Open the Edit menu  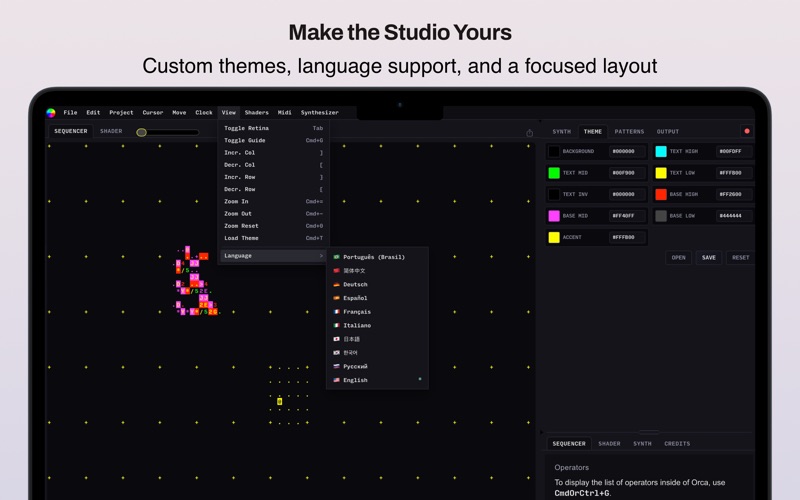point(93,113)
